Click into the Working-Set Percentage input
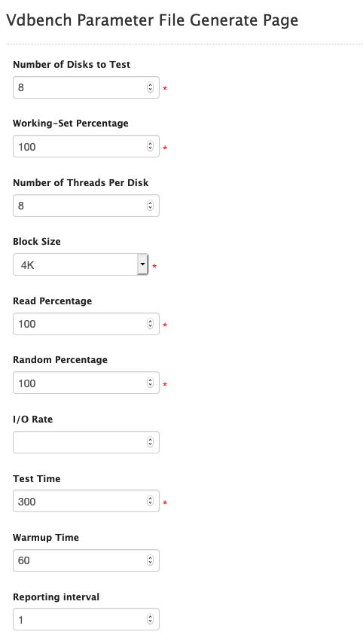Screen dimensions: 363x644 (87, 146)
